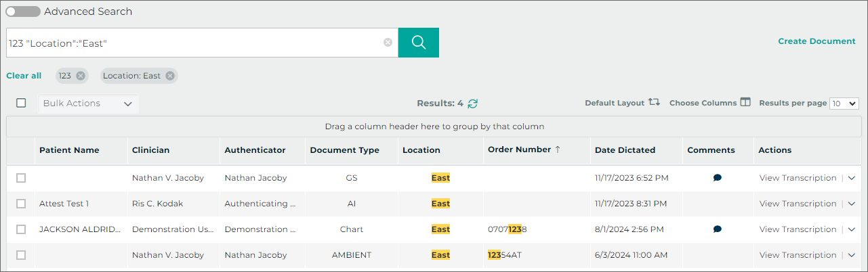
Task: Click the Create Document link
Action: point(817,41)
